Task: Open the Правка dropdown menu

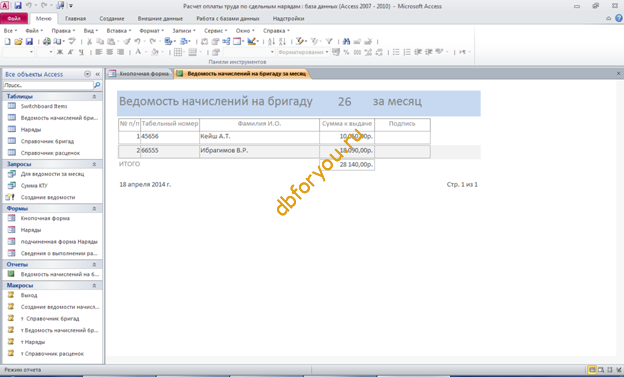Action: (x=63, y=31)
